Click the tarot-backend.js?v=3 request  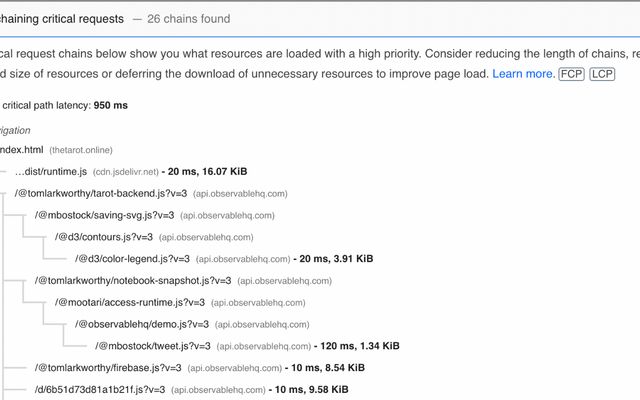click(x=101, y=193)
